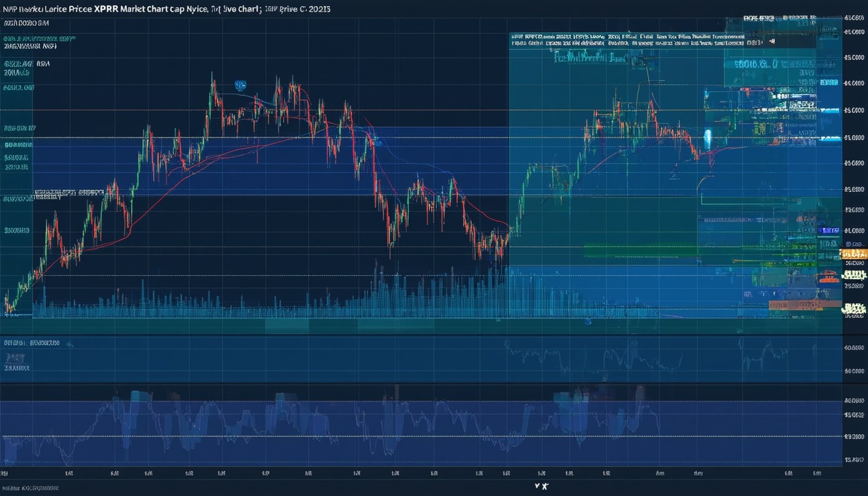Viewport: 868px width, 496px height.
Task: Select the yellow-green price tag on the right axis
Action: click(854, 274)
